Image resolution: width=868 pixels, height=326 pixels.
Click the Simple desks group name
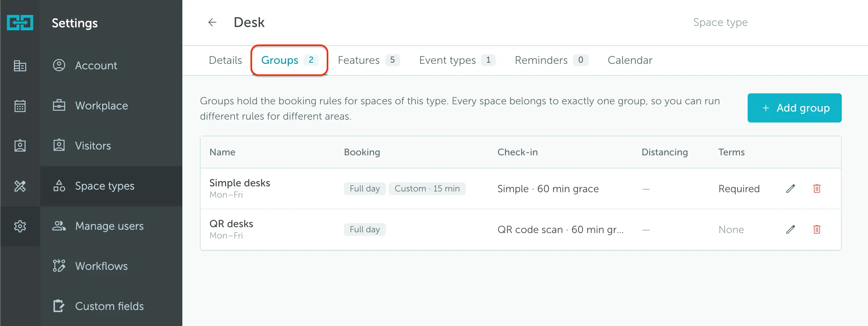click(x=240, y=183)
